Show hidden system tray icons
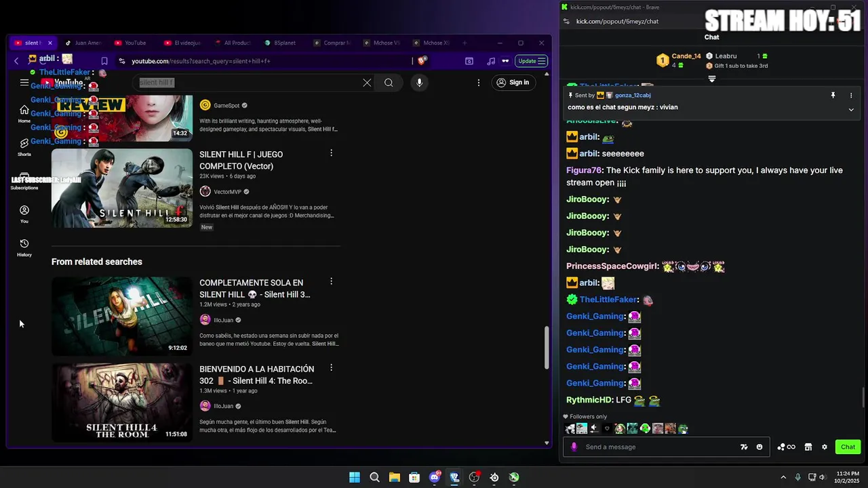868x488 pixels. coord(783,477)
